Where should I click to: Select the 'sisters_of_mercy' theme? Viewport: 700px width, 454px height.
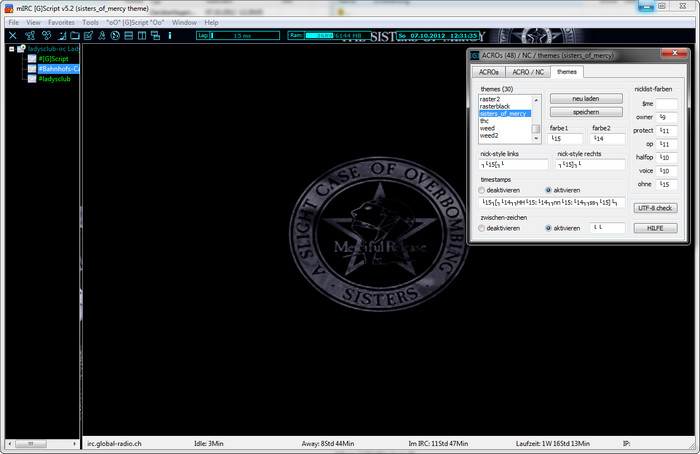[x=505, y=113]
